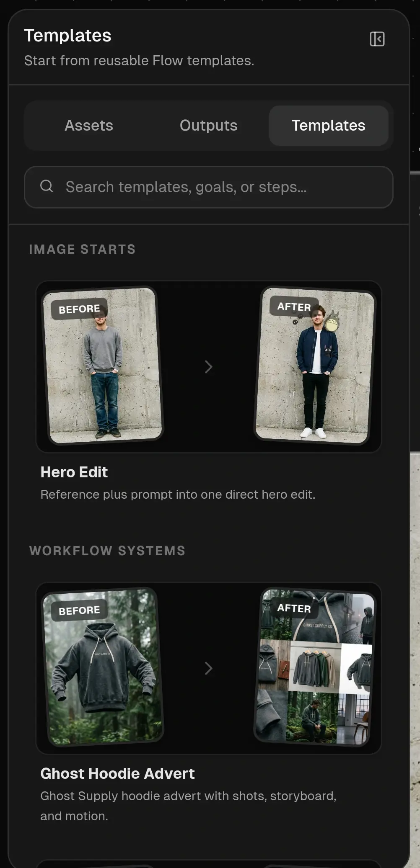Click the IMAGE STARTS section heading
This screenshot has width=420, height=868.
tap(82, 249)
